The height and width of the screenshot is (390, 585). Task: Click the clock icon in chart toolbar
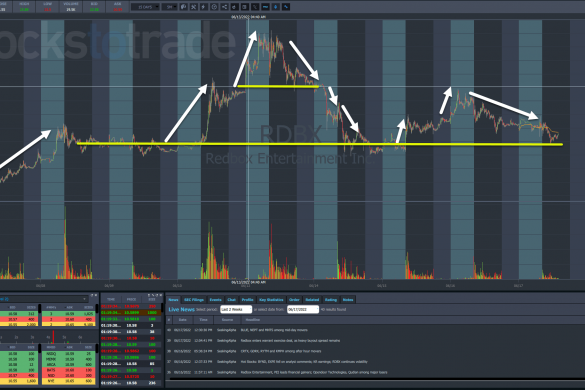(x=214, y=7)
